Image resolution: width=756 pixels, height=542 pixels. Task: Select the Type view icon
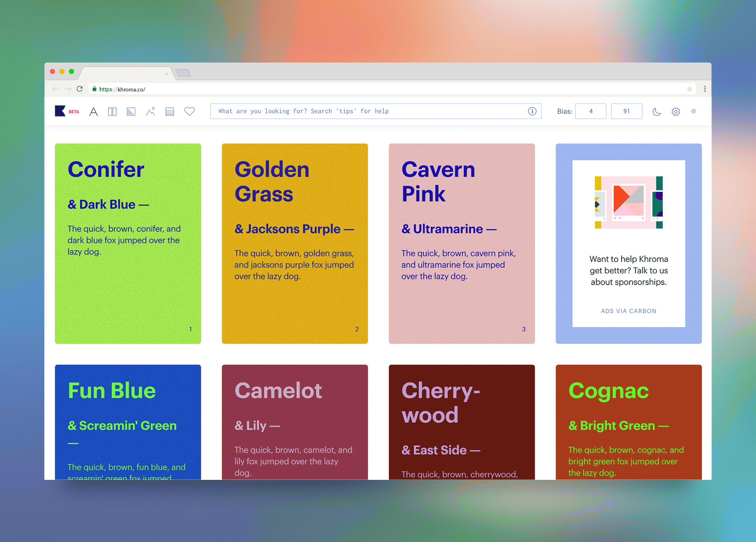coord(94,112)
